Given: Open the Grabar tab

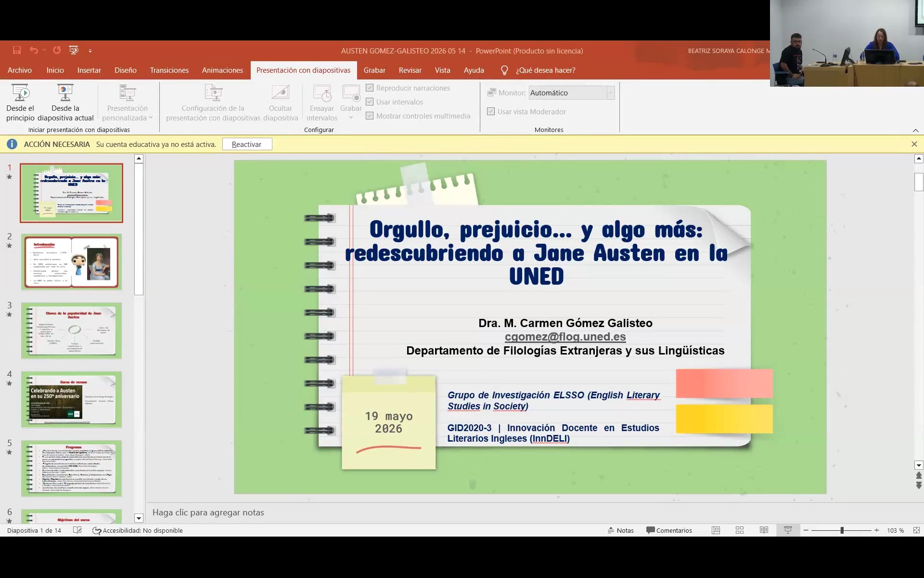Looking at the screenshot, I should 374,70.
